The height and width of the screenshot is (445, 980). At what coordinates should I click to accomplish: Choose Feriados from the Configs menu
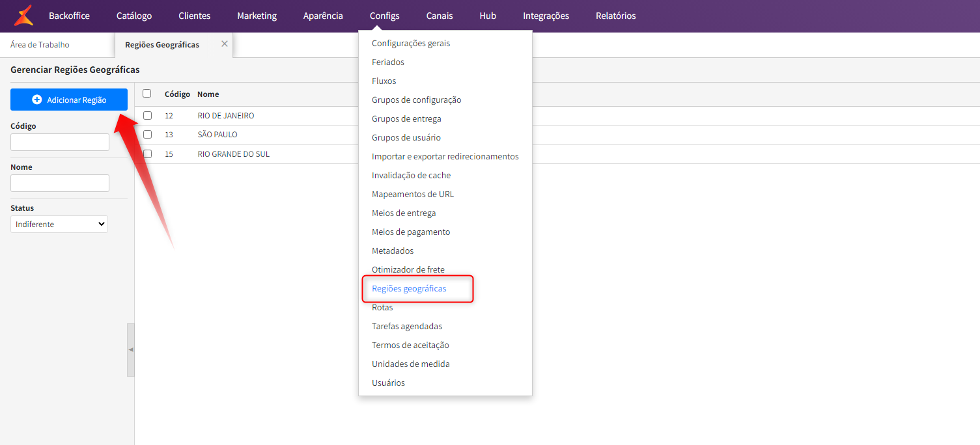388,62
